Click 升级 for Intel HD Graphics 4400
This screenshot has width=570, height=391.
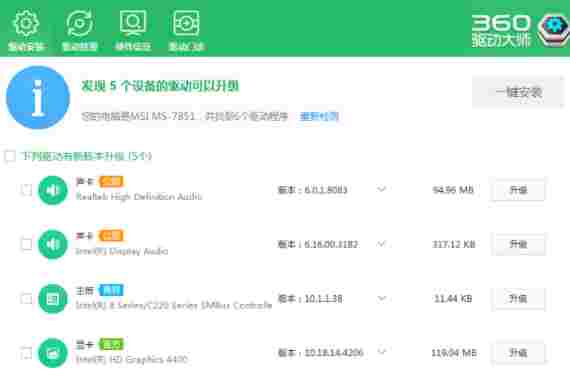(x=518, y=352)
